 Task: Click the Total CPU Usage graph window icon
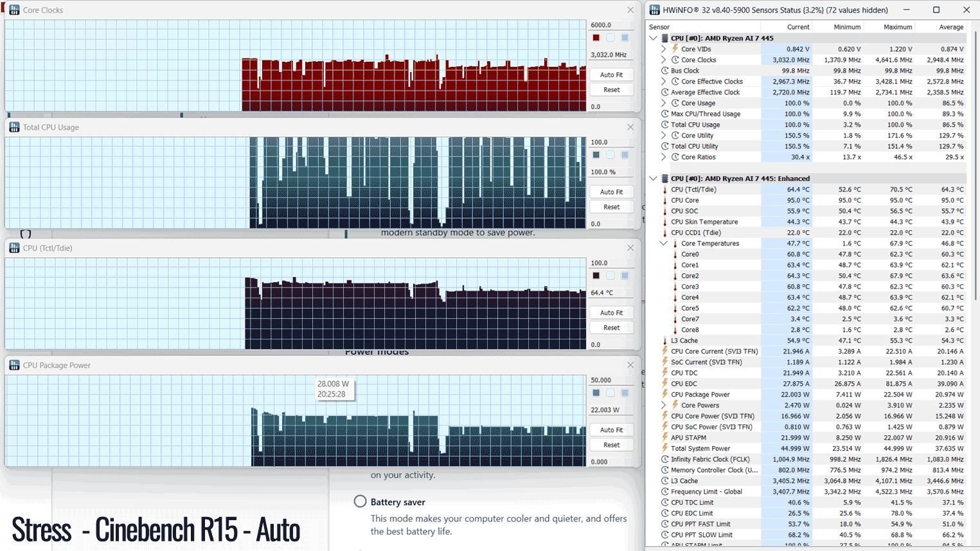pyautogui.click(x=14, y=127)
